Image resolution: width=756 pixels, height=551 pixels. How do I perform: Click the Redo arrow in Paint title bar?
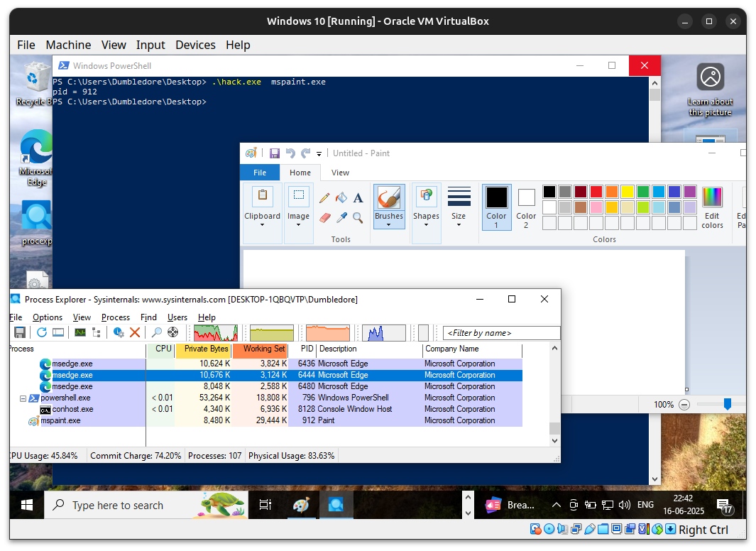pos(306,153)
